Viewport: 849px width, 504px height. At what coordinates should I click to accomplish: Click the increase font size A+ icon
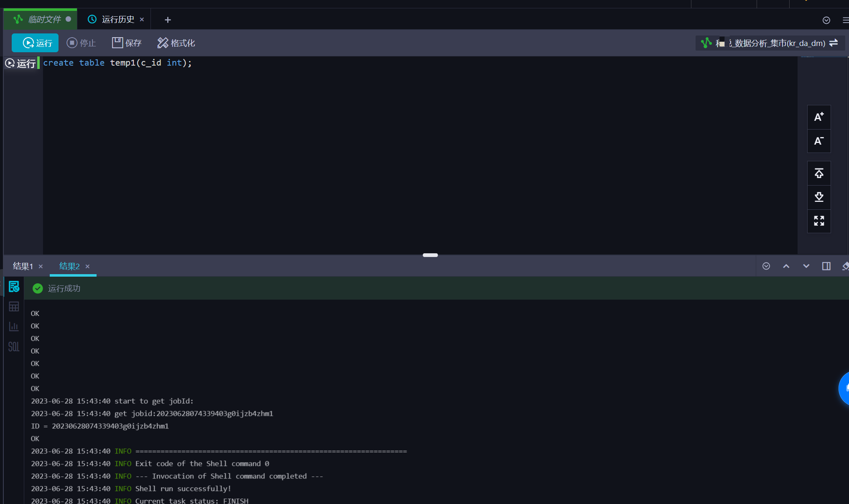(x=818, y=117)
